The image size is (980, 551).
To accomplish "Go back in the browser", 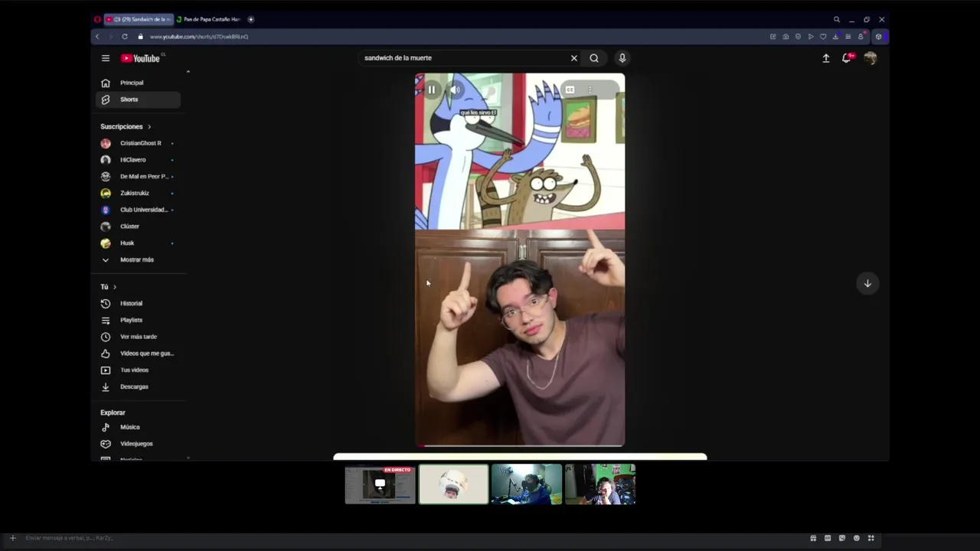I will click(x=97, y=37).
